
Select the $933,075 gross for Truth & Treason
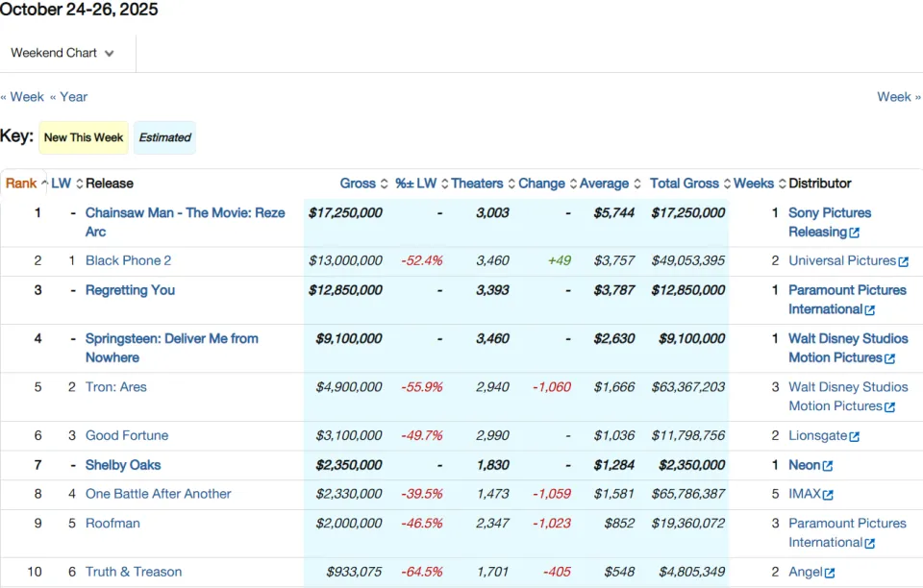coord(354,572)
